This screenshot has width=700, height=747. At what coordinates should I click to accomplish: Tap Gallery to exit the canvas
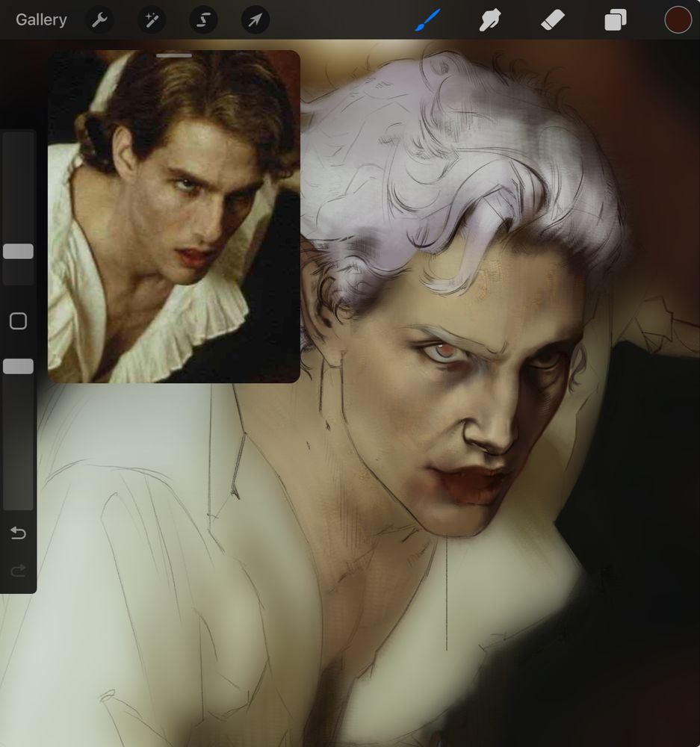tap(40, 19)
